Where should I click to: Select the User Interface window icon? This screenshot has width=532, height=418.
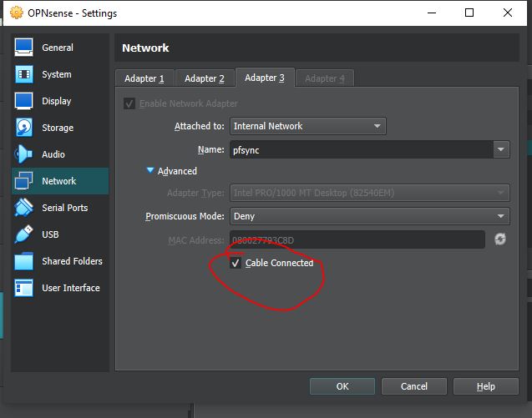[x=23, y=288]
